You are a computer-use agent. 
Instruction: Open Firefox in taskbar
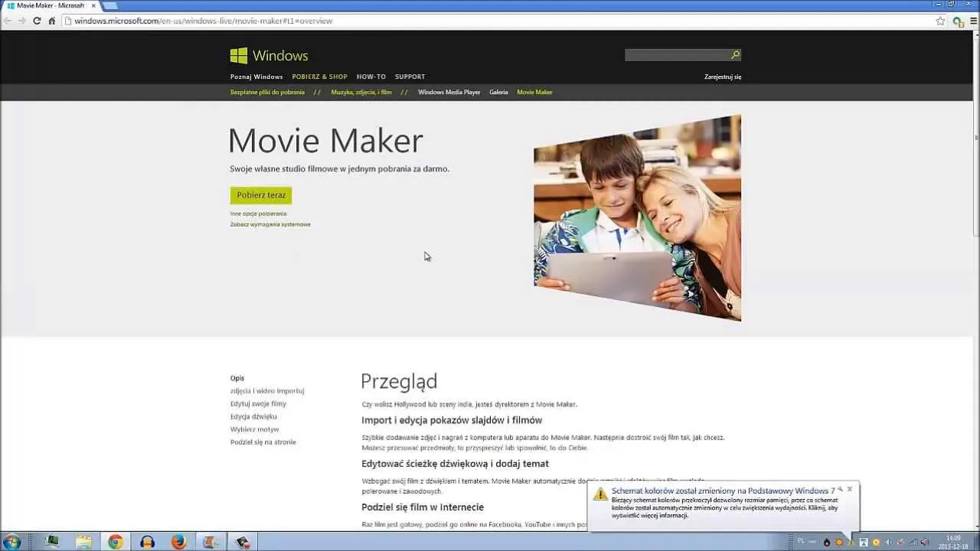178,542
